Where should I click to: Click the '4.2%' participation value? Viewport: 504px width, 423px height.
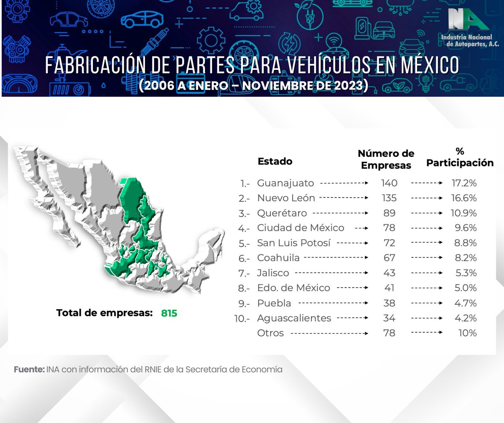tap(466, 318)
